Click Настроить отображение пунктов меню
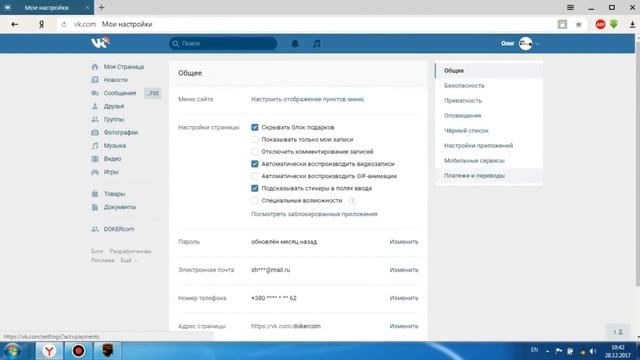This screenshot has width=640, height=360. tap(307, 99)
